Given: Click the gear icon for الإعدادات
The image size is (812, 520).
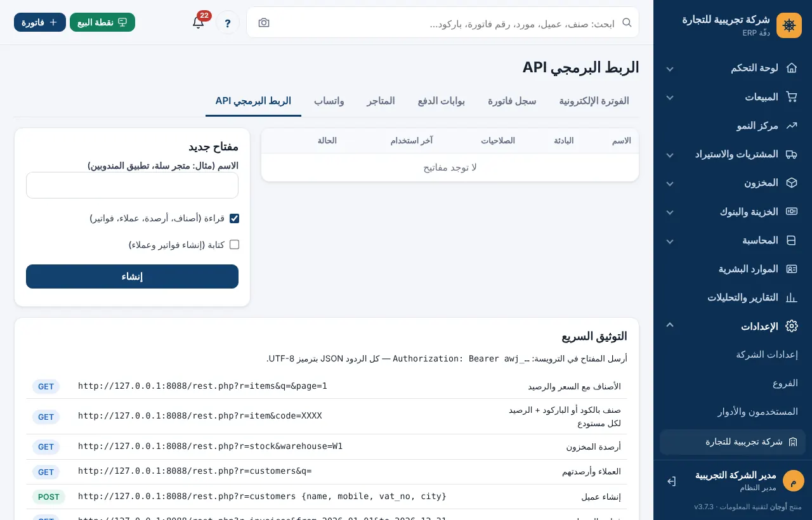Looking at the screenshot, I should [x=791, y=327].
